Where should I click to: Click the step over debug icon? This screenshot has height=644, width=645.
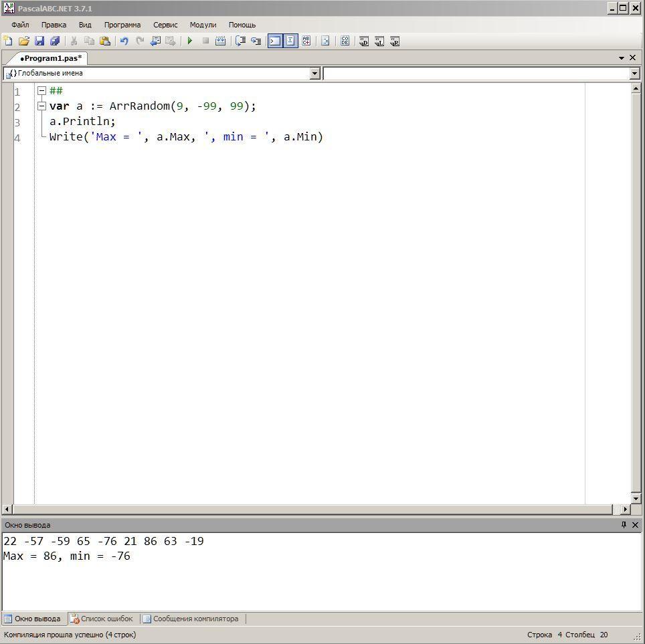(240, 41)
